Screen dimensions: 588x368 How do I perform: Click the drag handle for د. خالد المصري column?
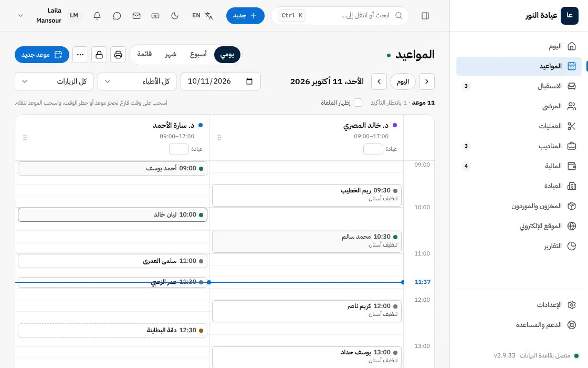(x=219, y=137)
